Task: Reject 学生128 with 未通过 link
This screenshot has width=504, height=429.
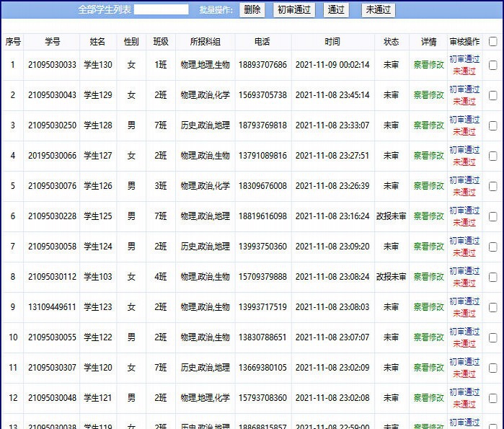Action: 464,131
